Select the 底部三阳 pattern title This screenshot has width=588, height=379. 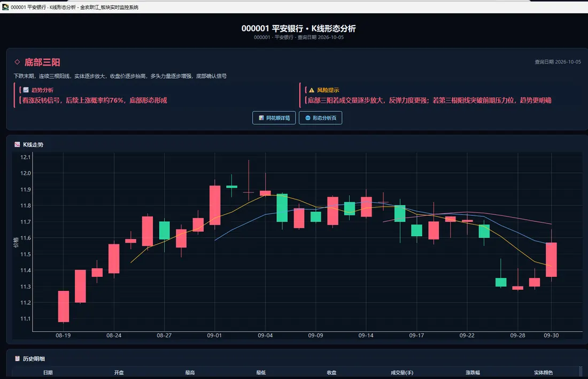click(42, 62)
